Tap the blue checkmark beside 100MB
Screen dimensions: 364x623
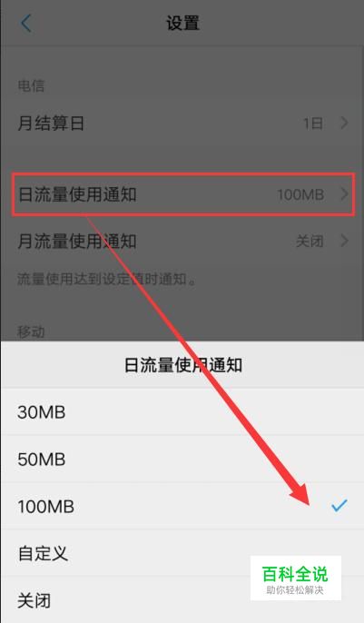point(339,505)
